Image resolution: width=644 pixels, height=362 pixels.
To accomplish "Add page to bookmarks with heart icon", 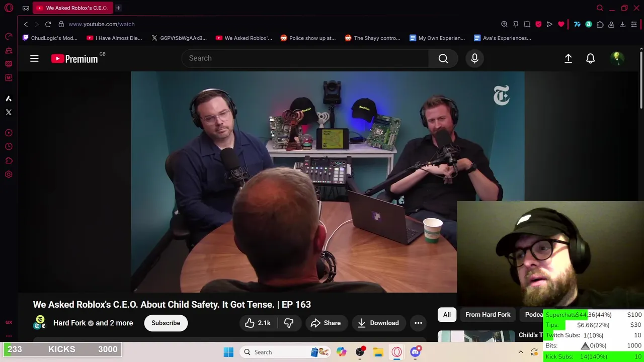I will pyautogui.click(x=561, y=24).
